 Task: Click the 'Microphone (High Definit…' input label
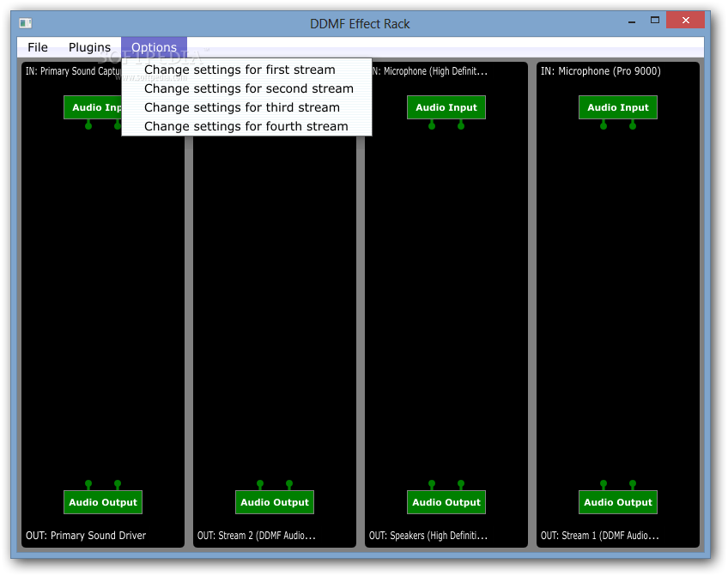[430, 71]
